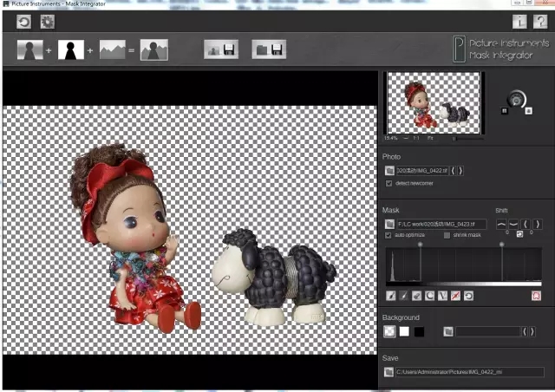Click the Save path input field
The height and width of the screenshot is (392, 555).
pyautogui.click(x=469, y=372)
